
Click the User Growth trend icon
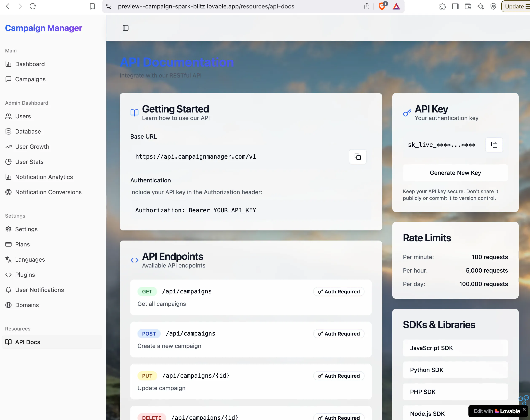[8, 147]
